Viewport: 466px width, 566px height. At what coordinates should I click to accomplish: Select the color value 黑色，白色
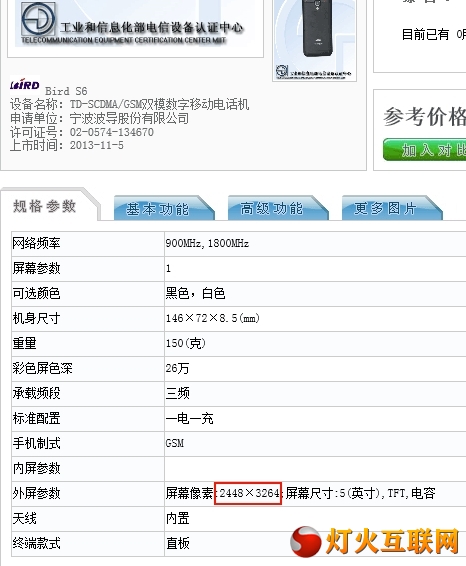[195, 293]
